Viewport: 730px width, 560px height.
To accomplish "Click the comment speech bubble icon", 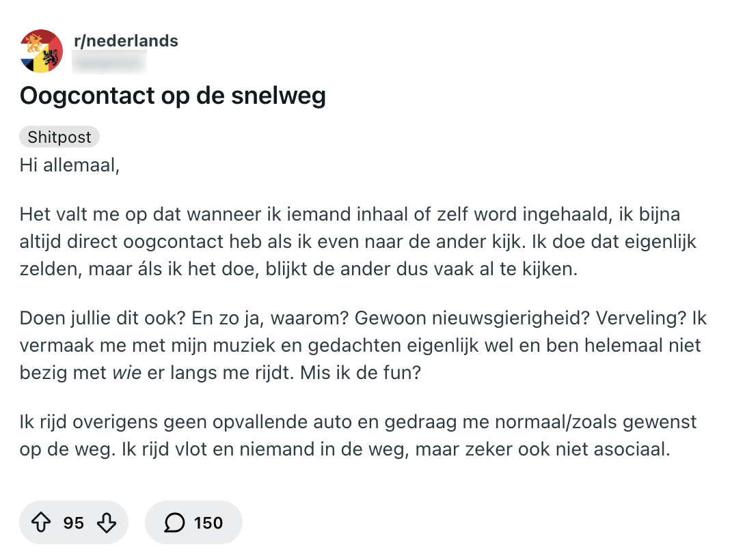I will click(175, 523).
